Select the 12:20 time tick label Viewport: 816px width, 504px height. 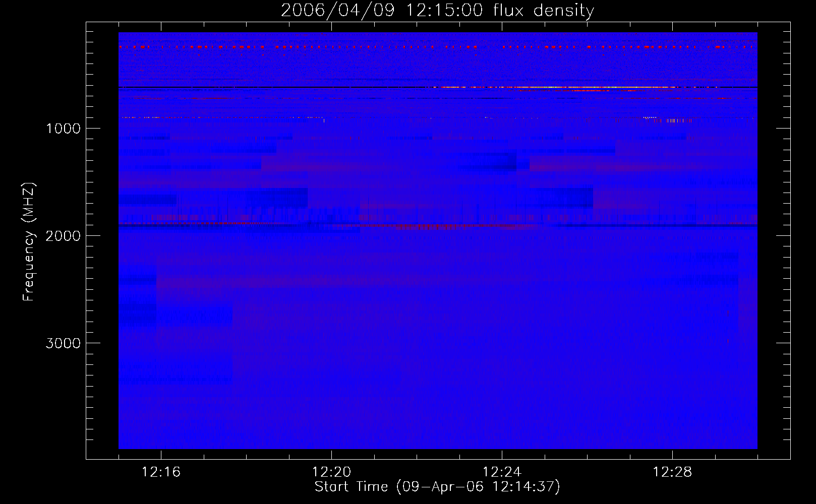pyautogui.click(x=331, y=472)
